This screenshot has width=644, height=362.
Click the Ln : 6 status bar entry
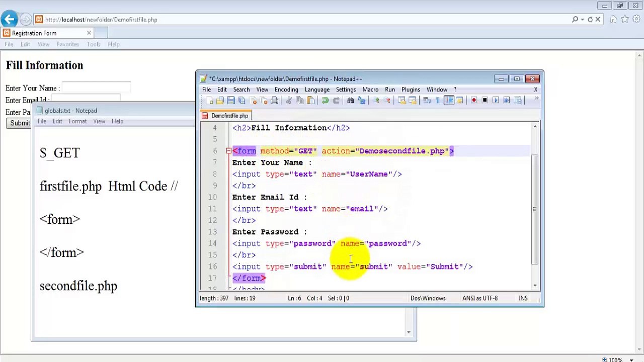pyautogui.click(x=294, y=298)
